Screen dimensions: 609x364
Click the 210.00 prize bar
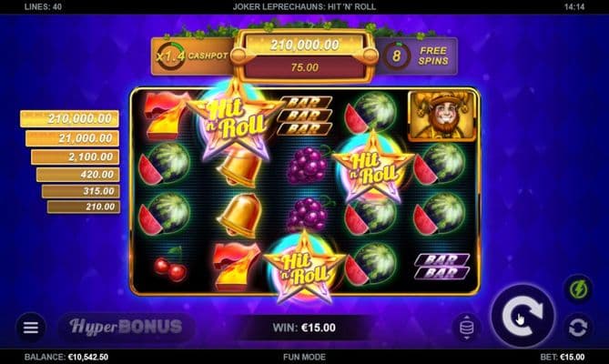[x=83, y=207]
